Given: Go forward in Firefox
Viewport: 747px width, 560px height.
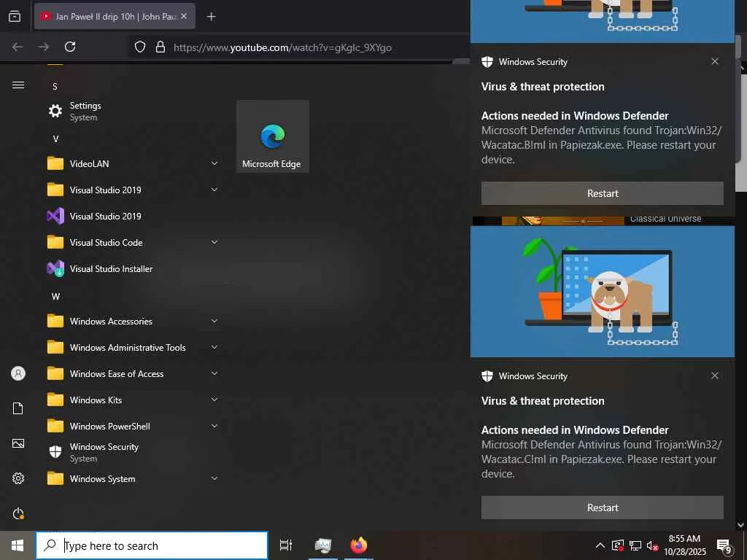Looking at the screenshot, I should click(43, 47).
